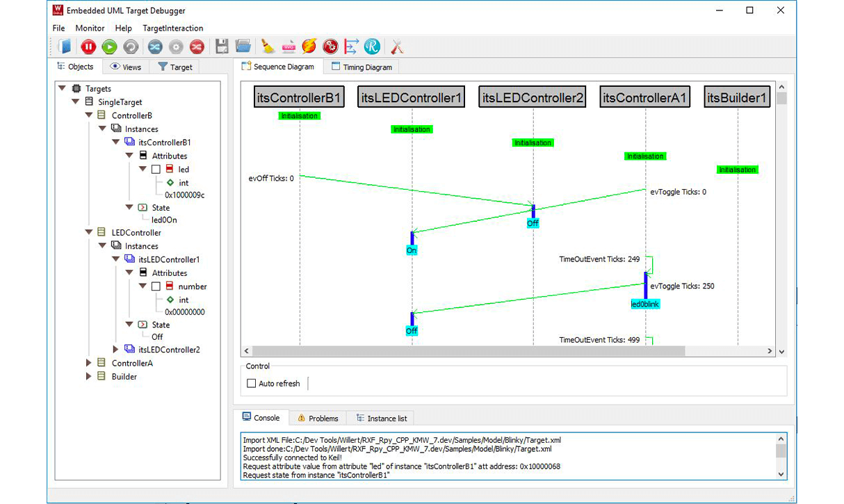Screen dimensions: 844x504
Task: Open the File menu
Action: point(58,28)
